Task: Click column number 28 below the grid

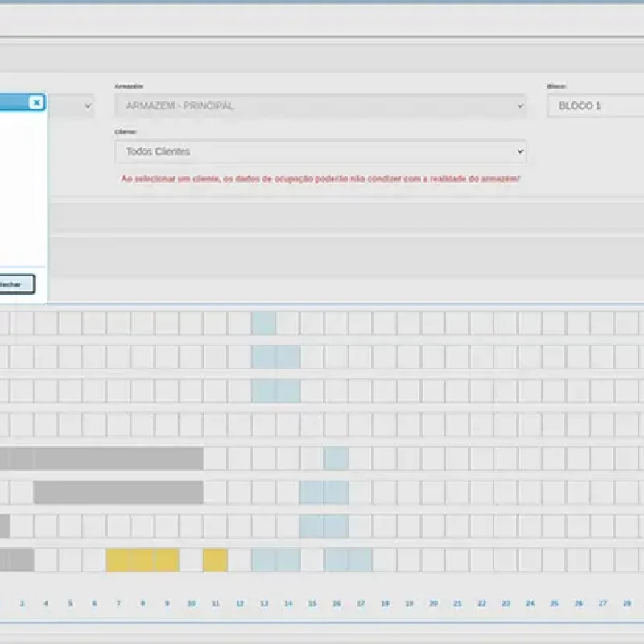Action: click(626, 601)
